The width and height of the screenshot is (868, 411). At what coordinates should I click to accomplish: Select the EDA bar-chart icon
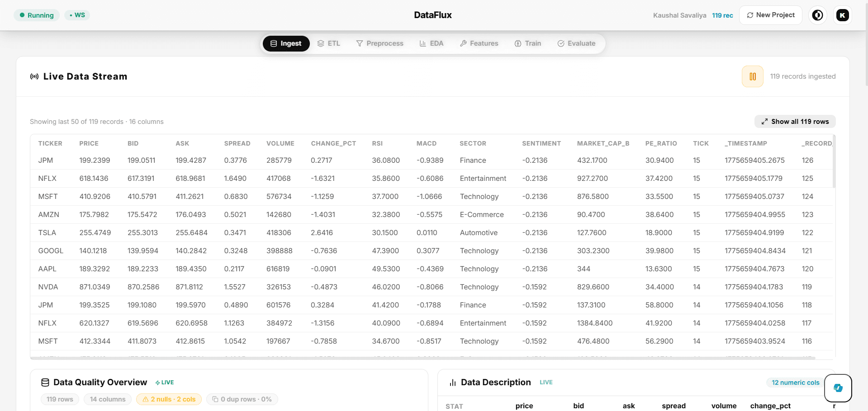pos(422,43)
